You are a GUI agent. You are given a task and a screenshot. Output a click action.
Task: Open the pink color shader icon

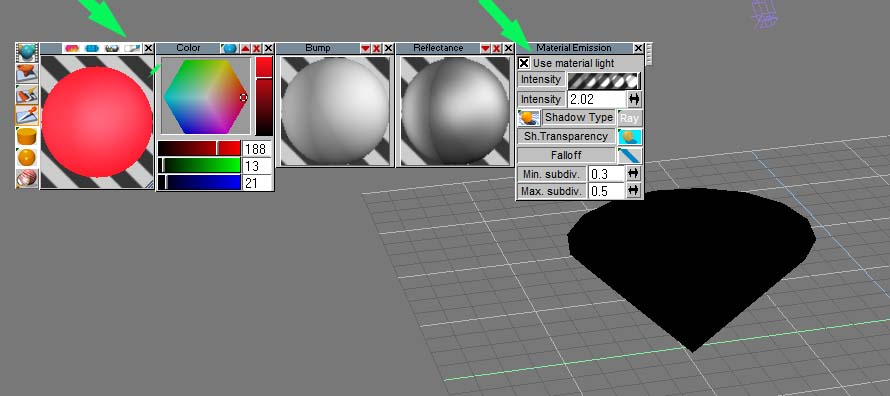point(72,48)
